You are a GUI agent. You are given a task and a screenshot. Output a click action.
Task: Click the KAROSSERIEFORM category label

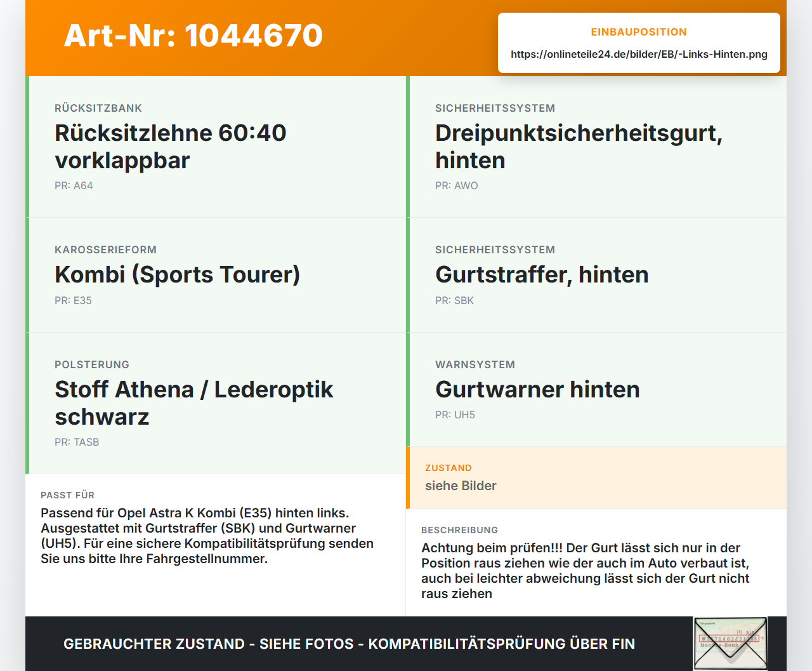click(105, 249)
